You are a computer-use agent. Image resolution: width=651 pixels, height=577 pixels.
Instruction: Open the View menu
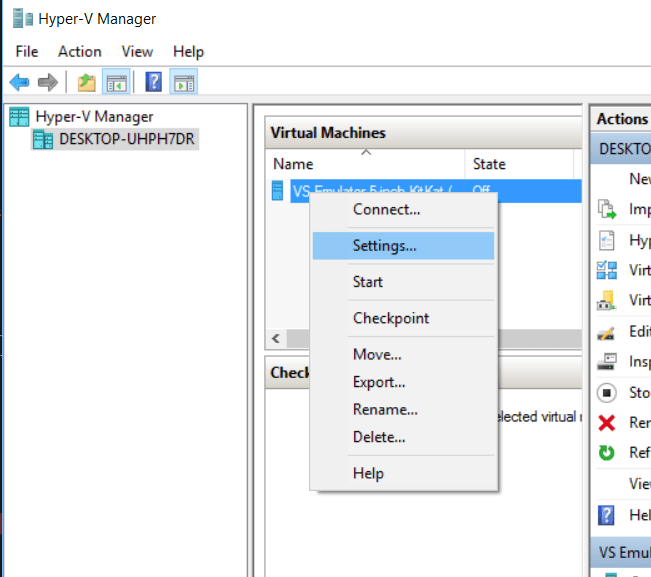[137, 51]
